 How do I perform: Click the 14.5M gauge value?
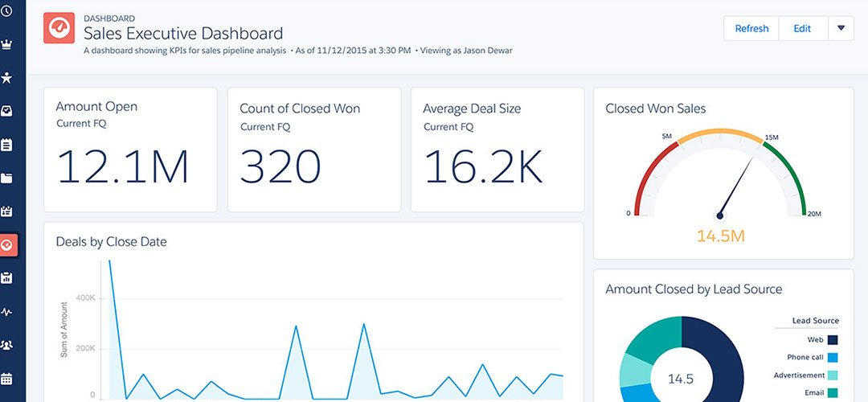coord(721,236)
